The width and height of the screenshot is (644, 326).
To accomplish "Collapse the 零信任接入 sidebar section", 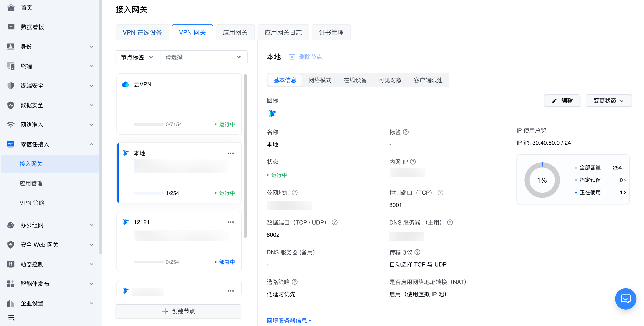I will pos(92,144).
